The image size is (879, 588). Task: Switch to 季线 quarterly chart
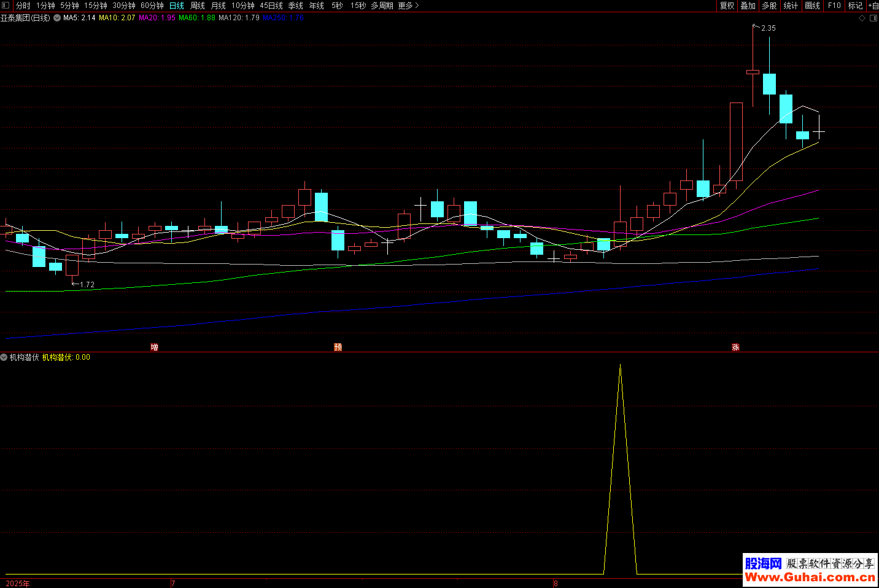click(296, 6)
